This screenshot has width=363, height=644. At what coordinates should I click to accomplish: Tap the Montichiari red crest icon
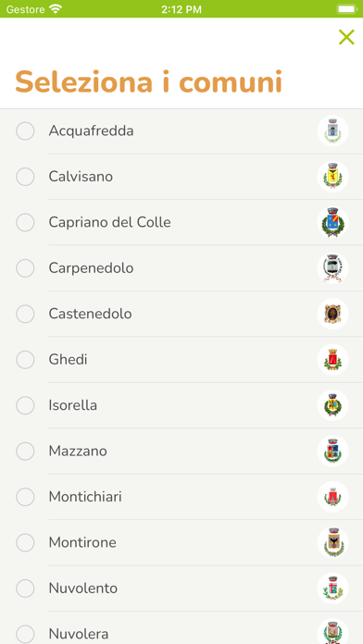click(332, 497)
